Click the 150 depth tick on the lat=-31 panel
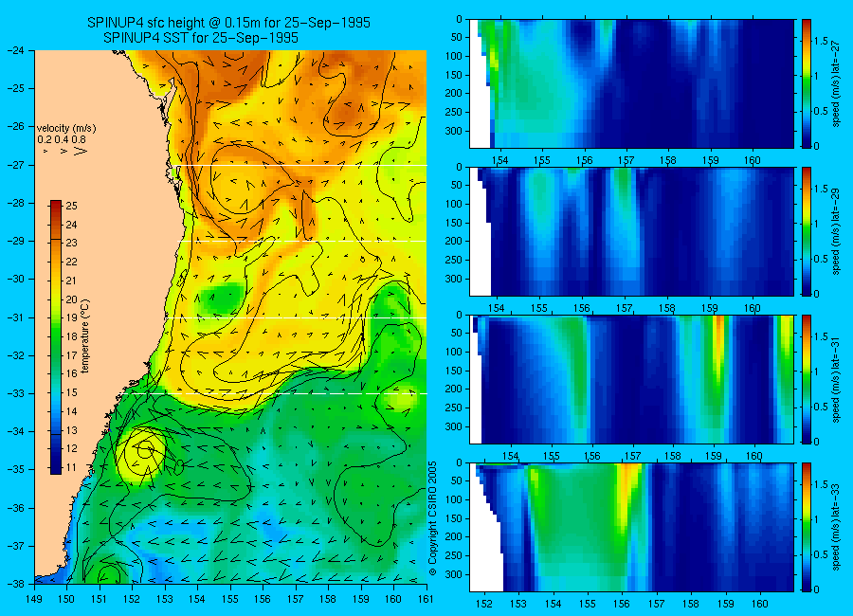The image size is (853, 616). point(455,371)
